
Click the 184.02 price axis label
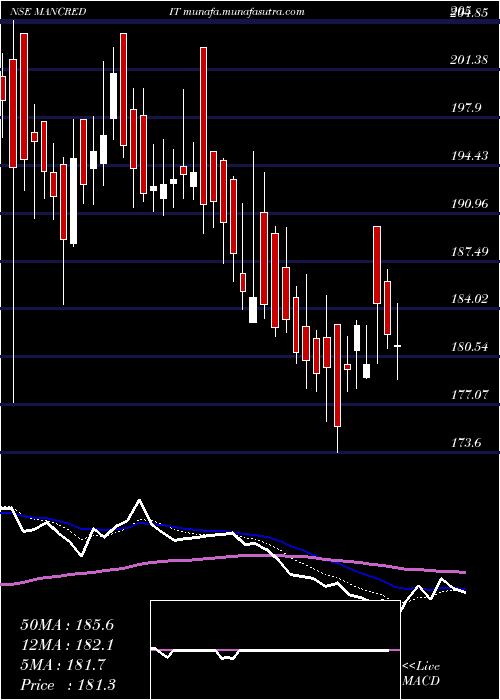[469, 299]
